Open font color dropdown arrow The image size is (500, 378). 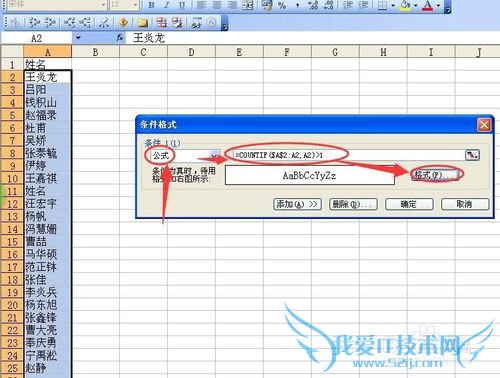click(439, 5)
